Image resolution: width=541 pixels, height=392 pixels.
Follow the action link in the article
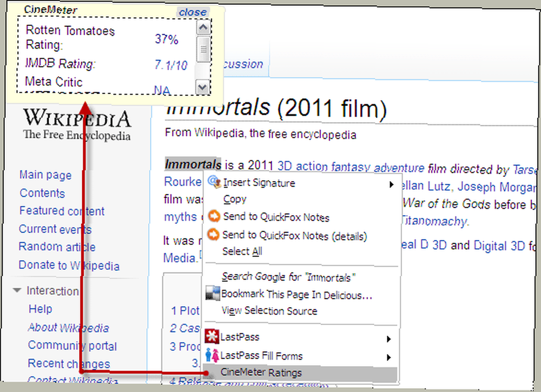pyautogui.click(x=312, y=166)
